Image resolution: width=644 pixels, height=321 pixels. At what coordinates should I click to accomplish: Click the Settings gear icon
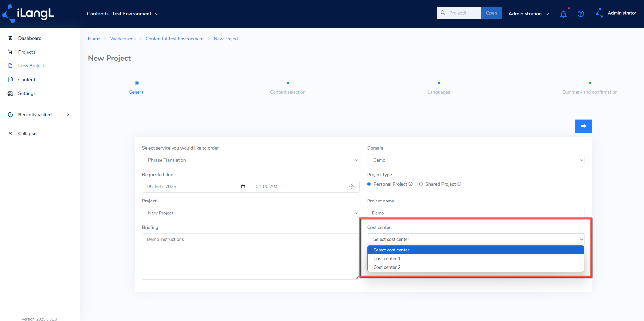(x=10, y=93)
